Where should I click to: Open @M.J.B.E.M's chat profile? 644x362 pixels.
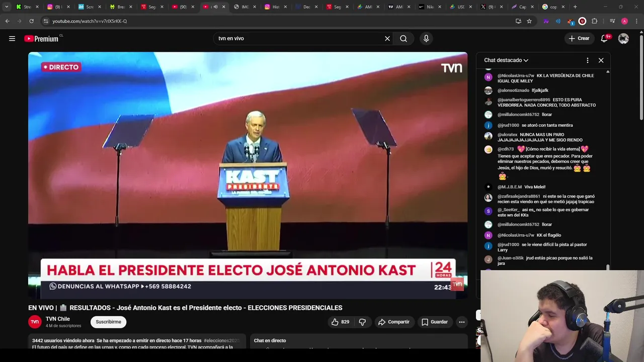pyautogui.click(x=510, y=187)
